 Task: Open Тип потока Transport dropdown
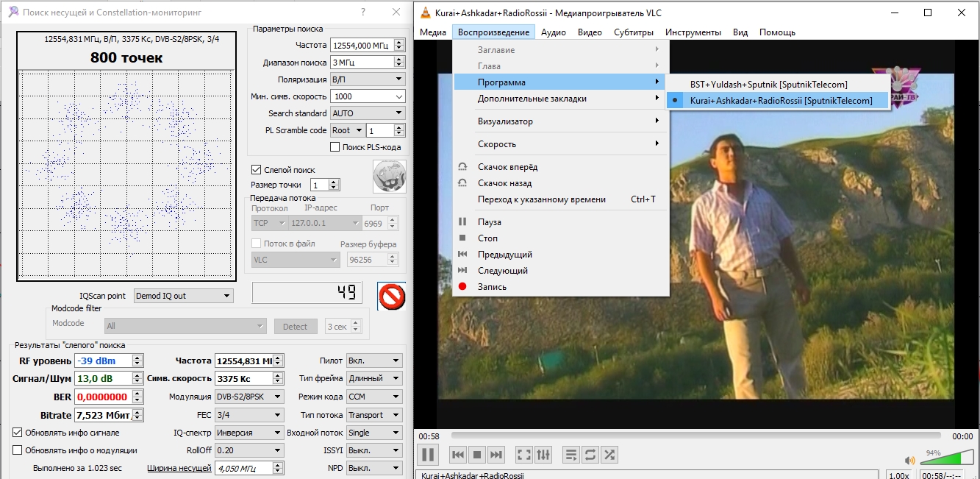374,415
